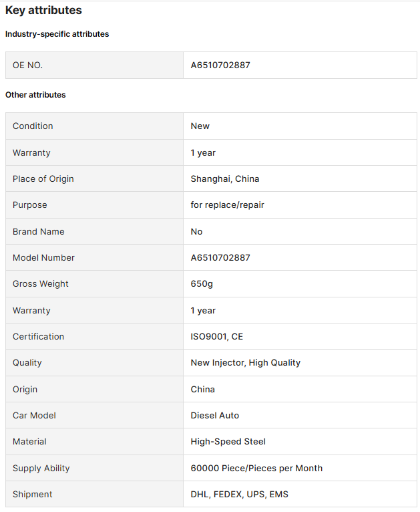Click the Certification value ISO9001, CE

click(217, 337)
